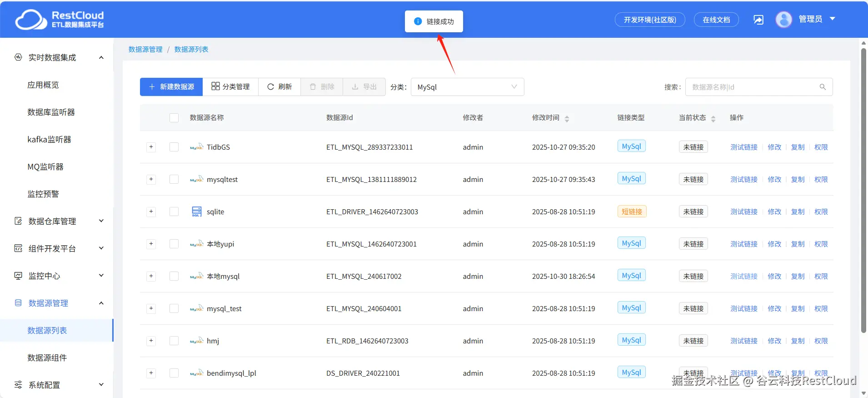
Task: Check the hmj row checkbox
Action: (174, 341)
